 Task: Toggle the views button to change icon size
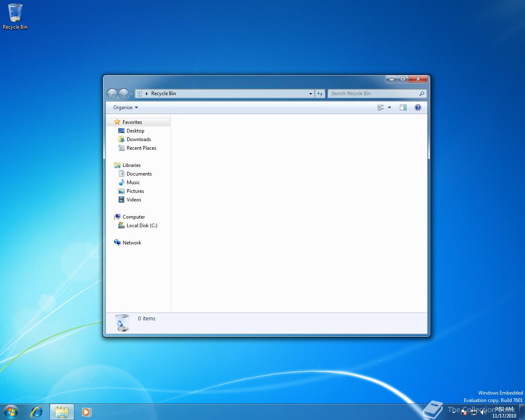(381, 107)
